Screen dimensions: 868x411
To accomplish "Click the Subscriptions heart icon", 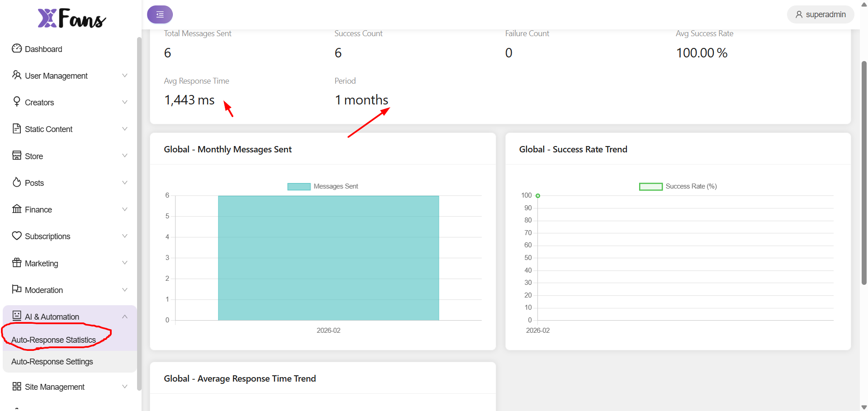I will (17, 236).
